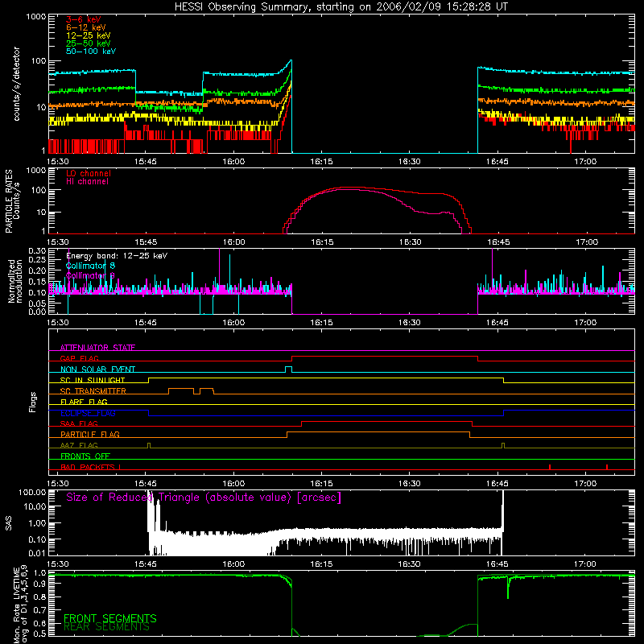Click the last BAD PACKETS red tick marker

tap(607, 467)
